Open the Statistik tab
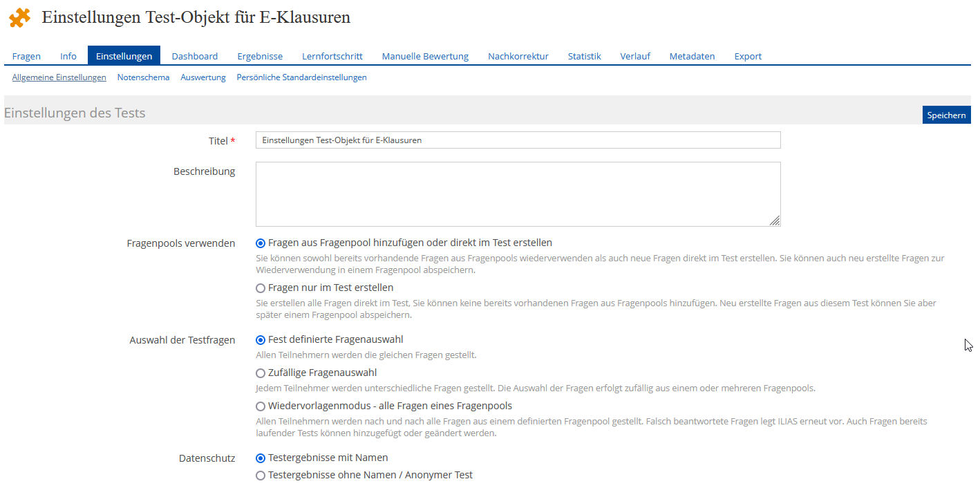Image resolution: width=980 pixels, height=488 pixels. (x=585, y=56)
